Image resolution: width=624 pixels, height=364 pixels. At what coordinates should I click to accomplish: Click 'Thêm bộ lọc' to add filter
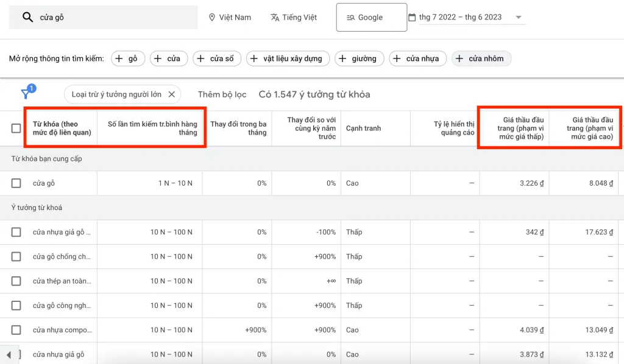pos(222,94)
